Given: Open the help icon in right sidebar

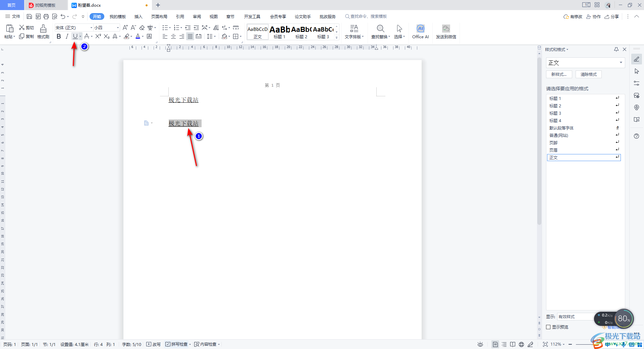Looking at the screenshot, I should (637, 136).
